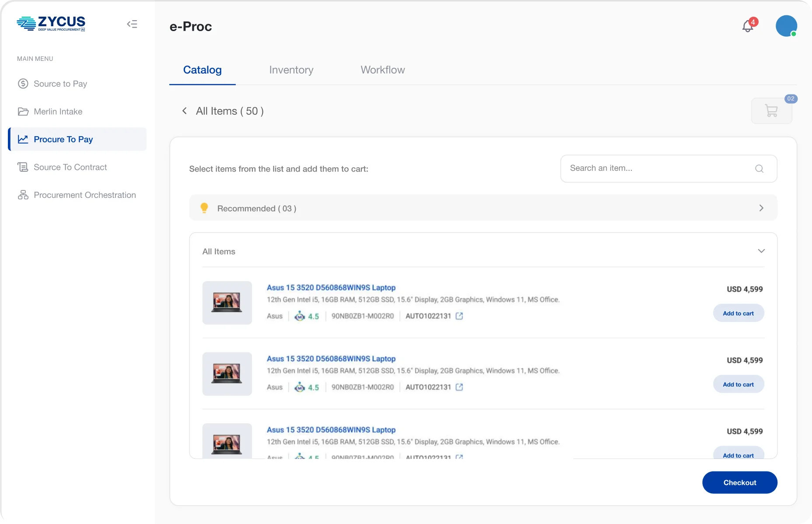Screen dimensions: 812x524
Task: Click the search magnifier icon
Action: click(x=759, y=169)
